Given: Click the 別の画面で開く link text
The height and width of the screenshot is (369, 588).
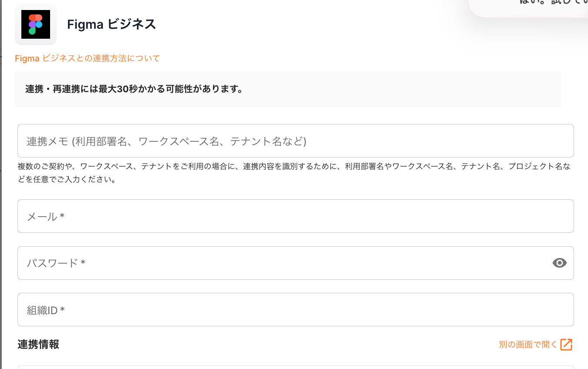Looking at the screenshot, I should pyautogui.click(x=528, y=345).
